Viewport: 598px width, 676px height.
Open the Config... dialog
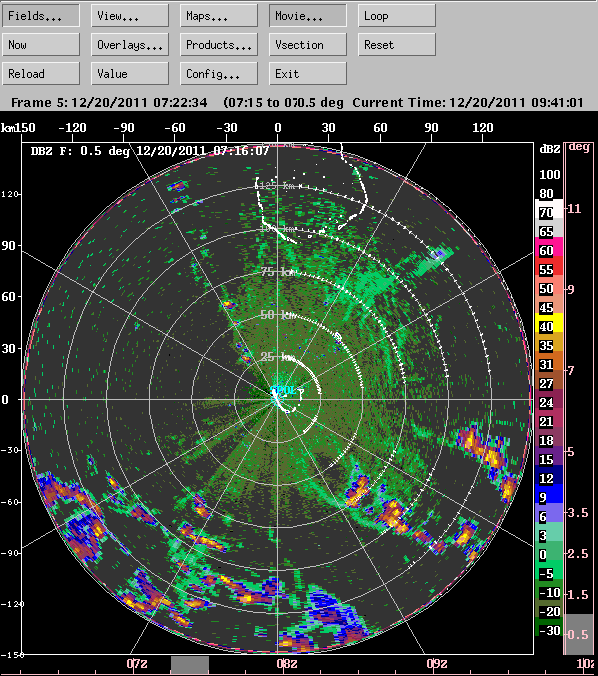pos(219,74)
